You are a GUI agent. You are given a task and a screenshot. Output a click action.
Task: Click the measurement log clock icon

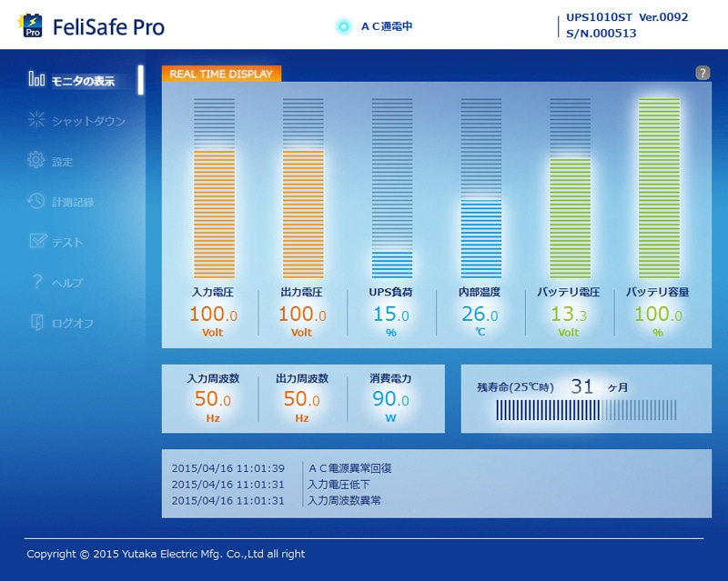click(x=36, y=201)
